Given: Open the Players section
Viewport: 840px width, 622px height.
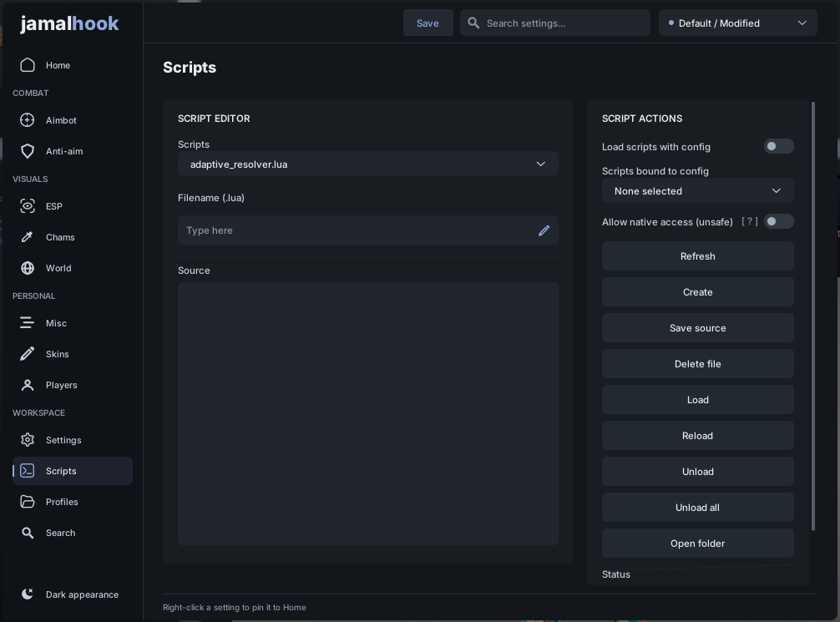Looking at the screenshot, I should pyautogui.click(x=73, y=385).
